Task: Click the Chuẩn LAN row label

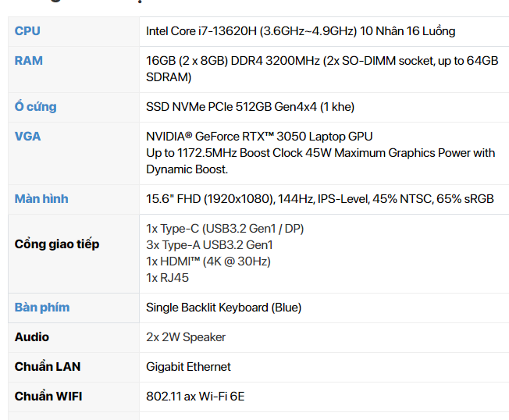Action: [48, 367]
